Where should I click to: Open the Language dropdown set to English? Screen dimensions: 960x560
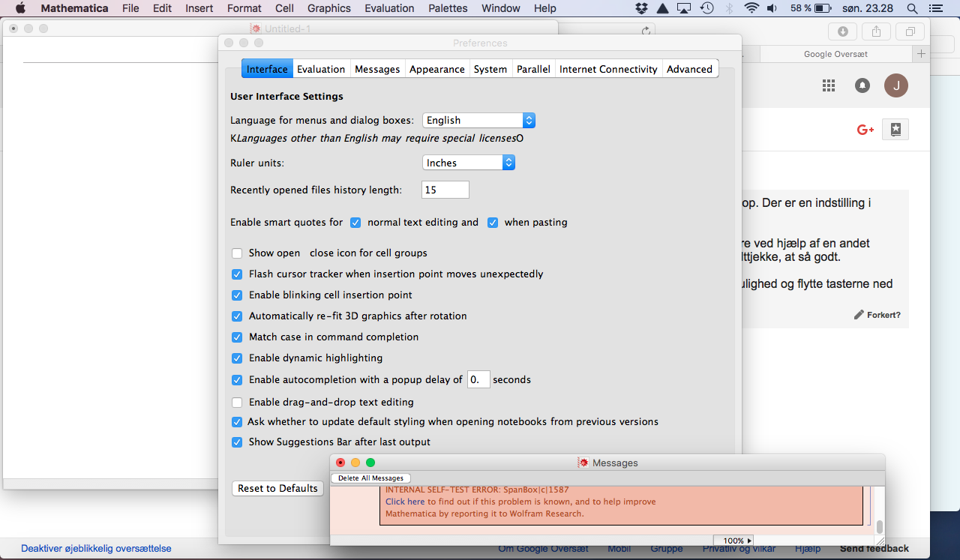click(x=478, y=120)
